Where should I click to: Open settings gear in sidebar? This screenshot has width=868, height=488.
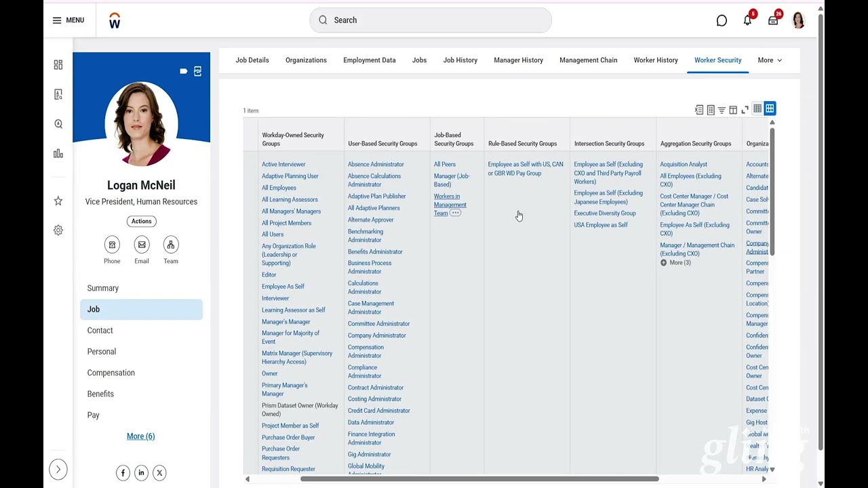58,230
